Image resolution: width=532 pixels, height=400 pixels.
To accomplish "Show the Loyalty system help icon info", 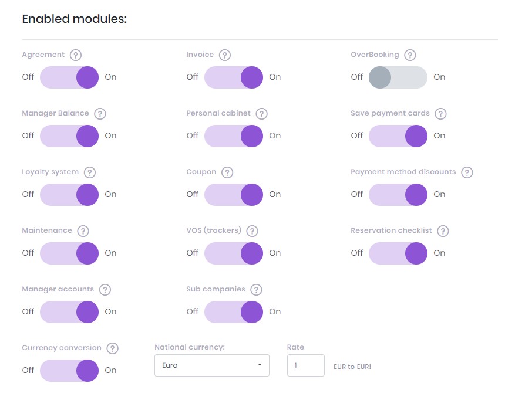I will click(x=90, y=172).
